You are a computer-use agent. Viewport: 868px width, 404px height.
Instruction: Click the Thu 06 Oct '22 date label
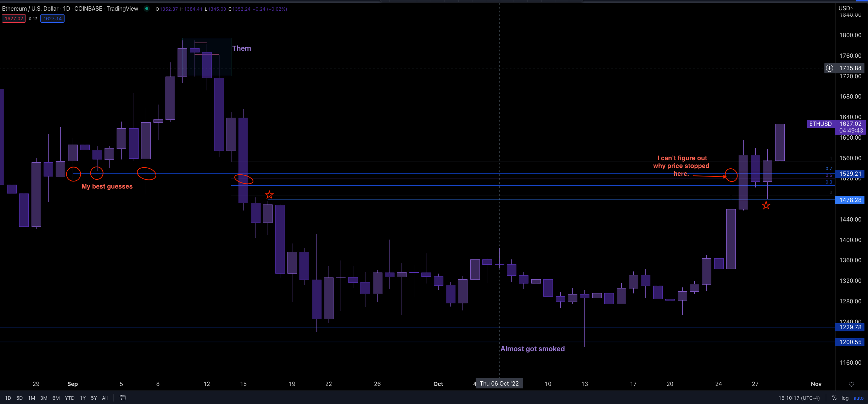(499, 383)
